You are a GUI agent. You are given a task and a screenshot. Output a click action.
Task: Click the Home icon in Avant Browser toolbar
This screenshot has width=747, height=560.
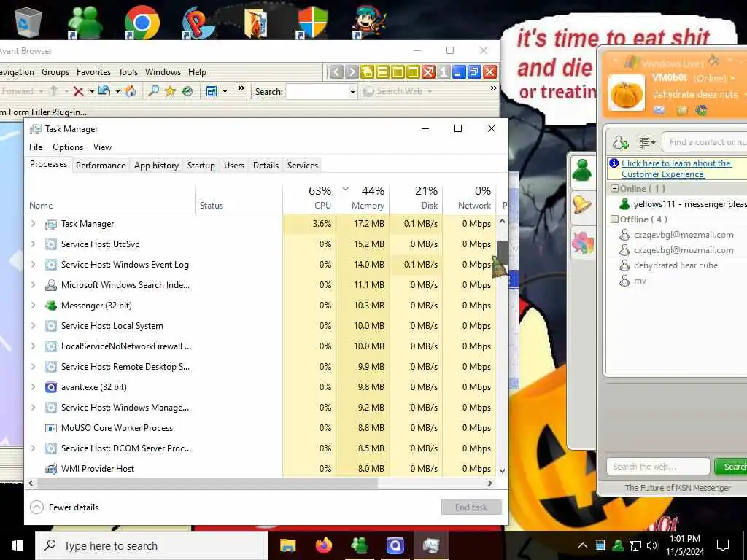point(130,91)
